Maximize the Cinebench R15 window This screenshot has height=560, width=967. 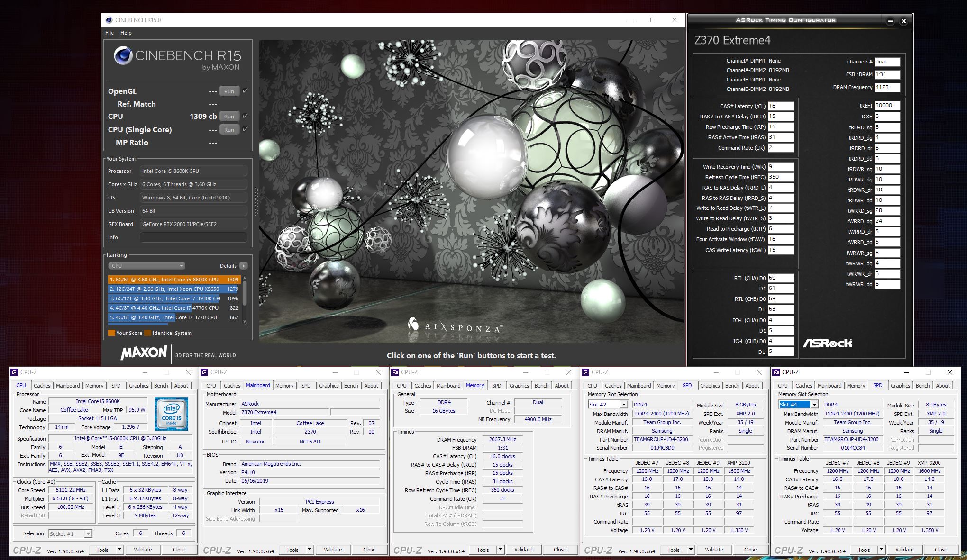coord(653,20)
